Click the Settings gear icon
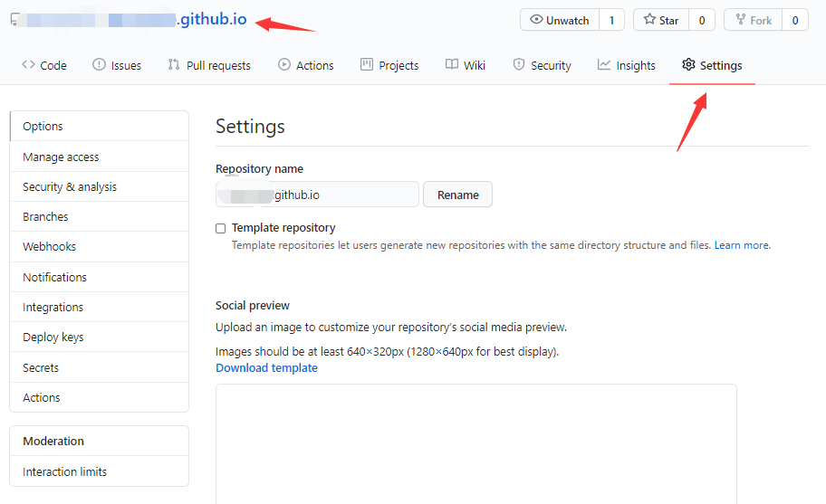 (688, 65)
